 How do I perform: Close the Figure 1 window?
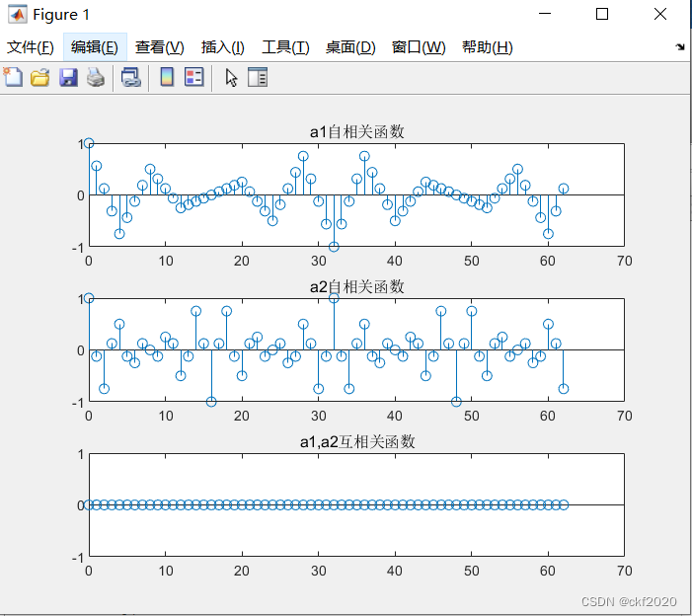pos(660,14)
